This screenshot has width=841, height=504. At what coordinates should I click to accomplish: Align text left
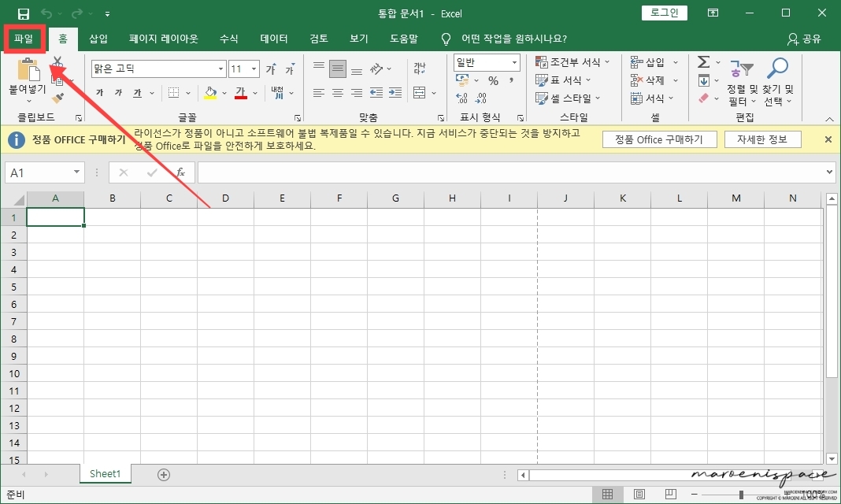point(319,93)
